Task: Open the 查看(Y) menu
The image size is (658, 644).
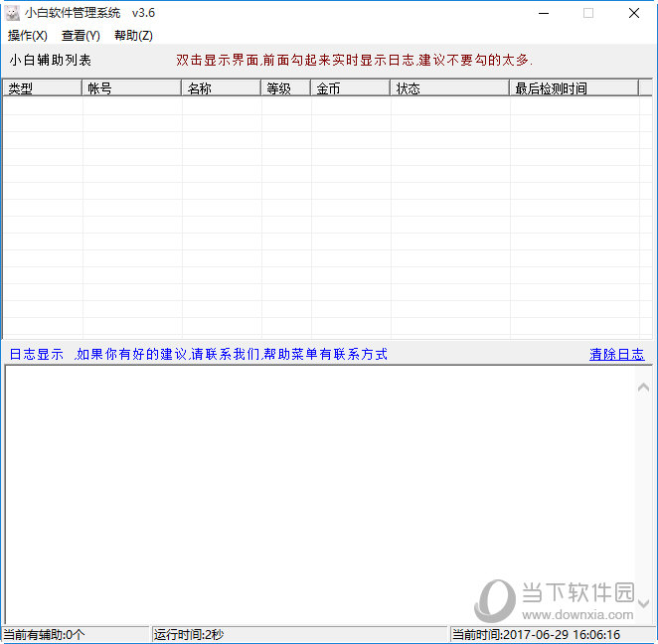Action: coord(81,36)
